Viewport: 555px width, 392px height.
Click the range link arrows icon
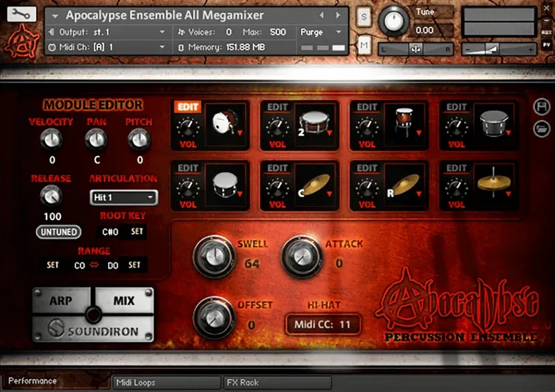pos(94,264)
